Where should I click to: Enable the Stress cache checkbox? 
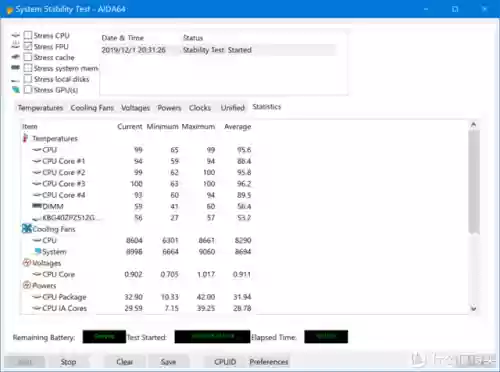click(x=28, y=57)
